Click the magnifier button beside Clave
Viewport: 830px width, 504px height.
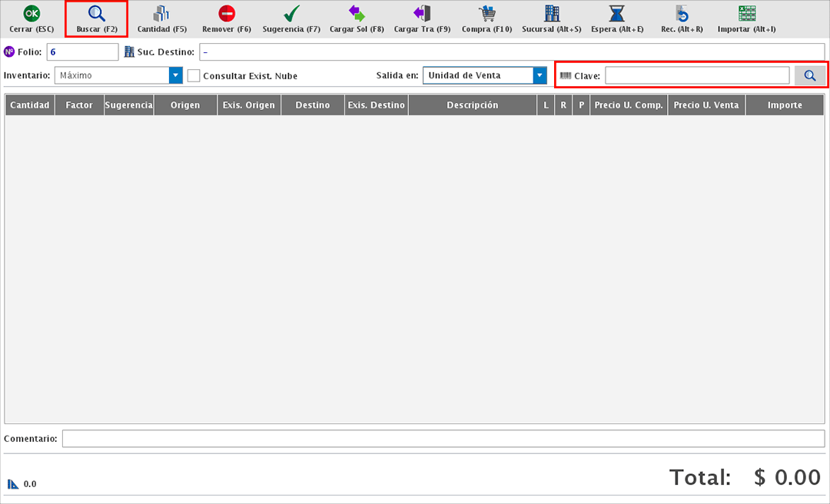click(810, 75)
